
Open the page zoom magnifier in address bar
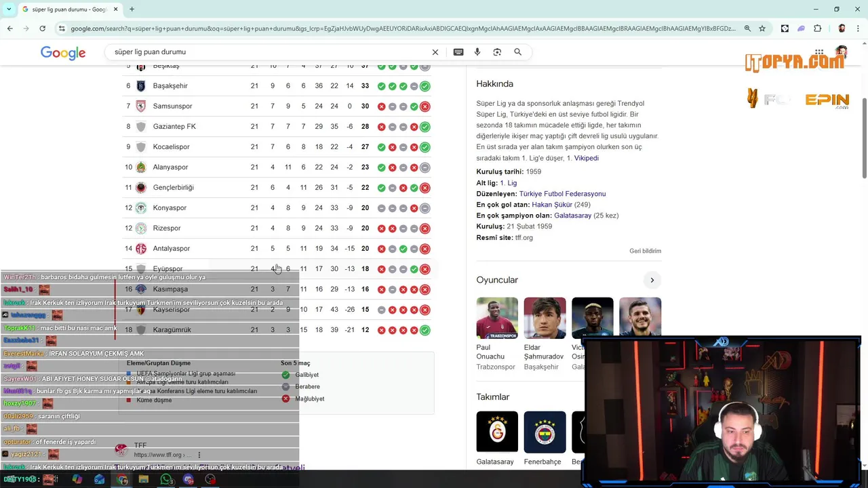(747, 28)
